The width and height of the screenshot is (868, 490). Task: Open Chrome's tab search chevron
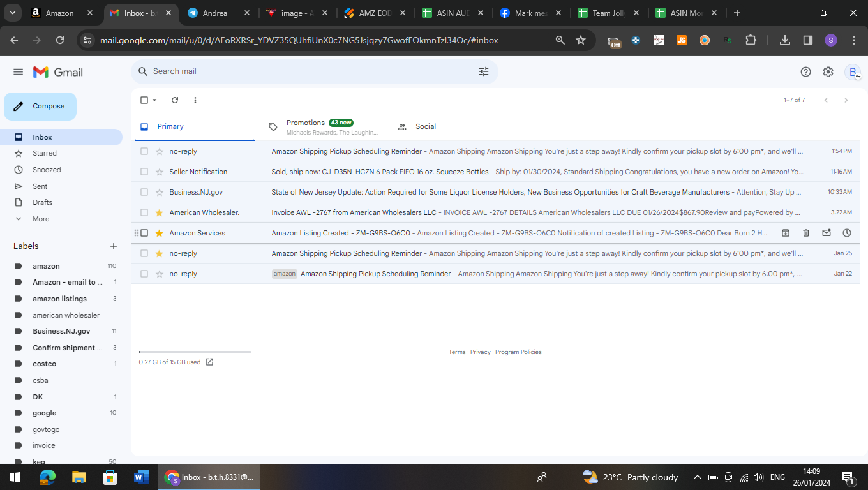(13, 13)
